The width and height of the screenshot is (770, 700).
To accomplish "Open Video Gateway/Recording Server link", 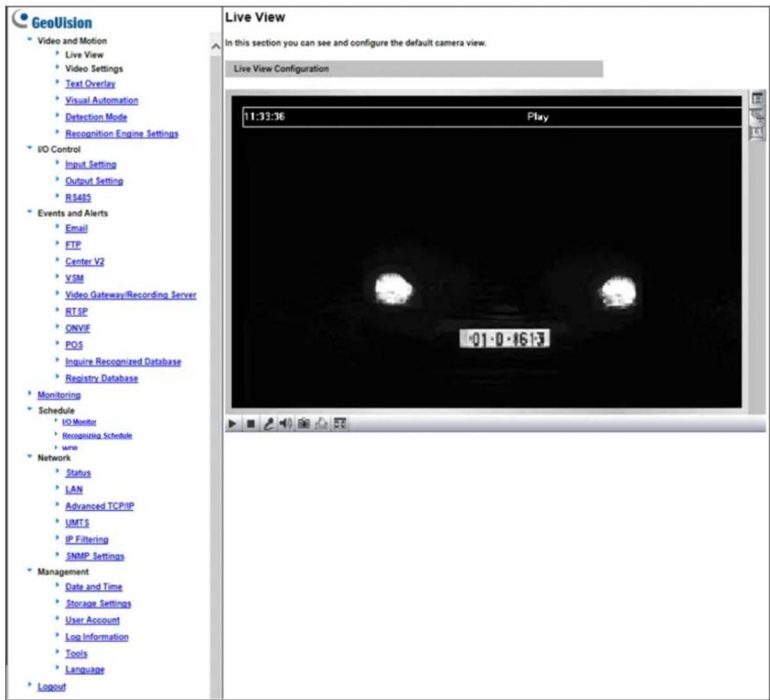I will (x=130, y=294).
